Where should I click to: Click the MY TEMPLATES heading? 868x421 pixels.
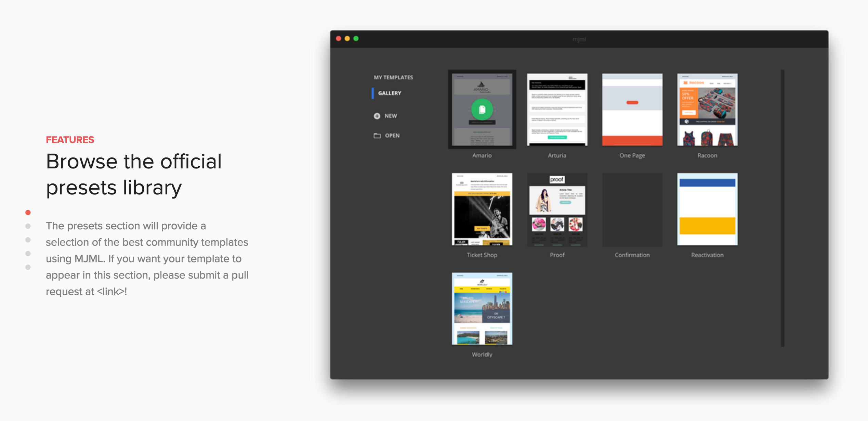click(394, 77)
